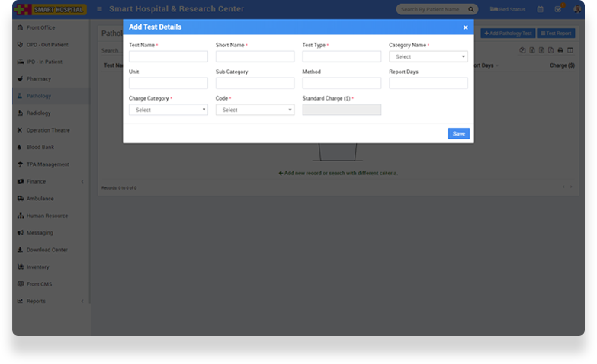Close the Add Test Details dialog

pyautogui.click(x=465, y=27)
